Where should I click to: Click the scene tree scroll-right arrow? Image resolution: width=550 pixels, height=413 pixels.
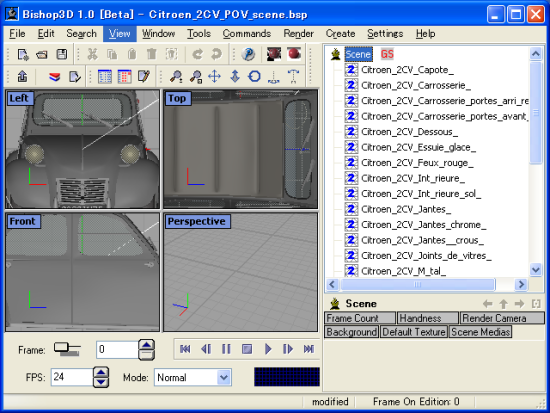click(x=521, y=284)
